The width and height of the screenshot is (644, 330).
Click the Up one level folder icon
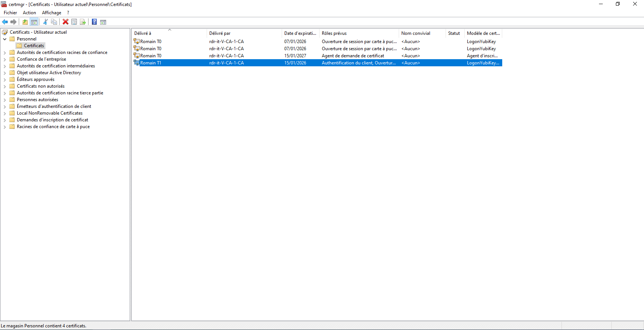pos(25,22)
